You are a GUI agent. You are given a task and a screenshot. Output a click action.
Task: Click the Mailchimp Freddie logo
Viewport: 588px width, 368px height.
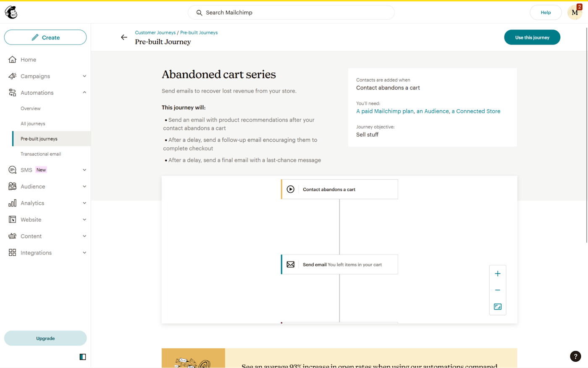pos(11,13)
